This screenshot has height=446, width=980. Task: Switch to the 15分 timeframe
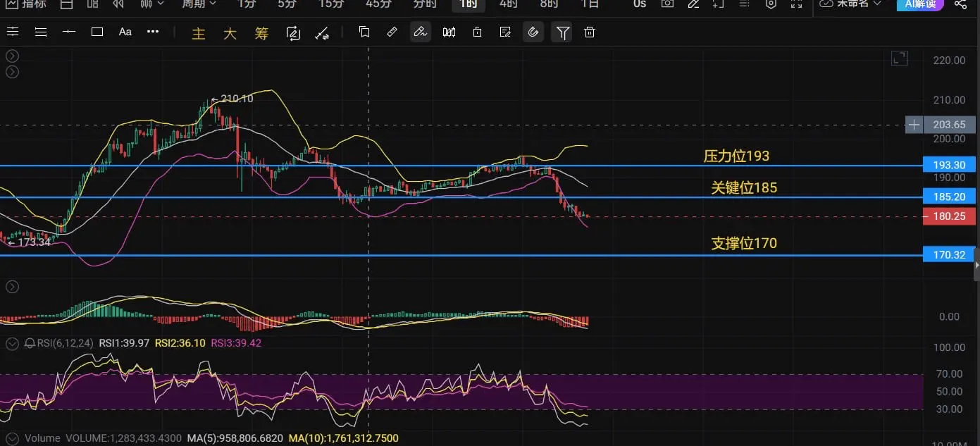click(x=331, y=4)
